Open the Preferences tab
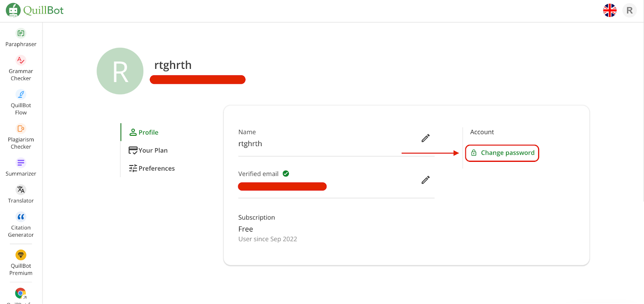 click(152, 168)
